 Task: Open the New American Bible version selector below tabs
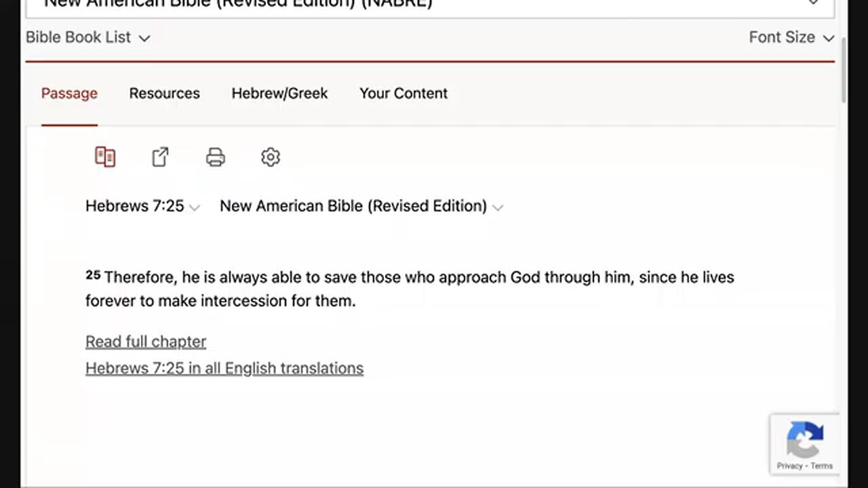(361, 206)
